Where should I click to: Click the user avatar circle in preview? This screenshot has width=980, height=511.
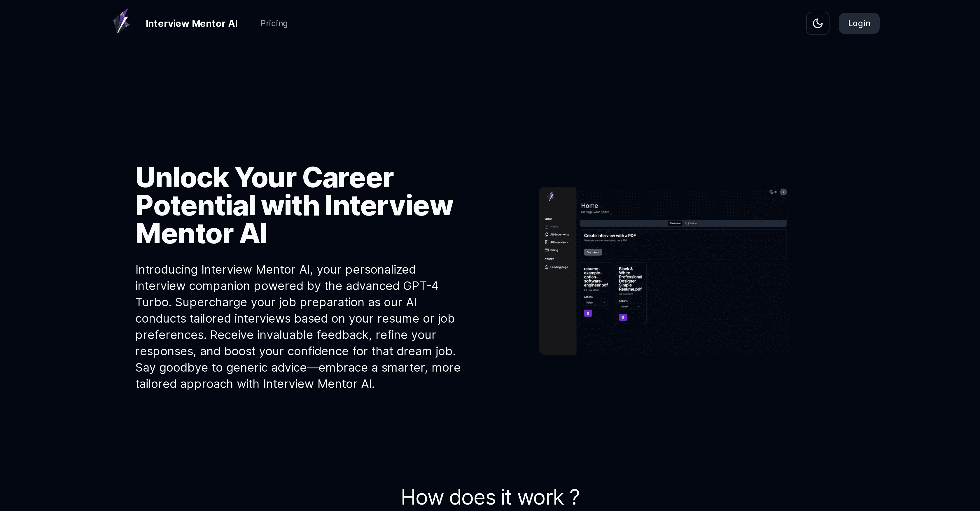point(783,192)
